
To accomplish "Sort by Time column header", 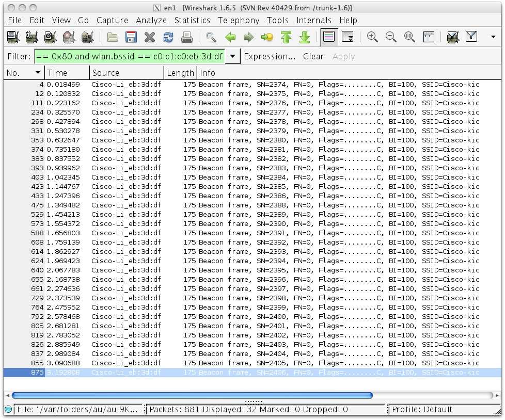I will pos(67,73).
